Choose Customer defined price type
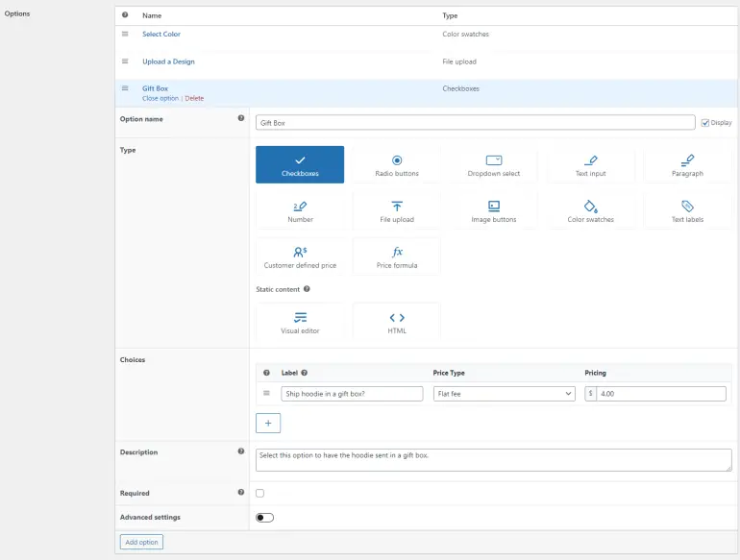 click(300, 256)
